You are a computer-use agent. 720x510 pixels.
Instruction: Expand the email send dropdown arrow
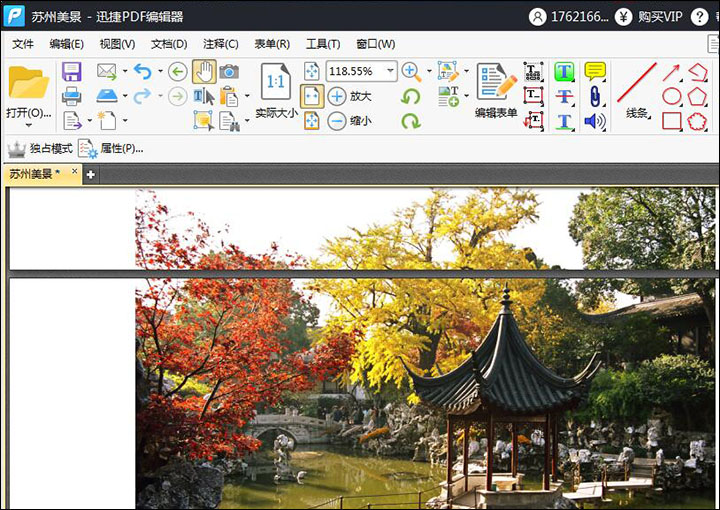pyautogui.click(x=125, y=71)
